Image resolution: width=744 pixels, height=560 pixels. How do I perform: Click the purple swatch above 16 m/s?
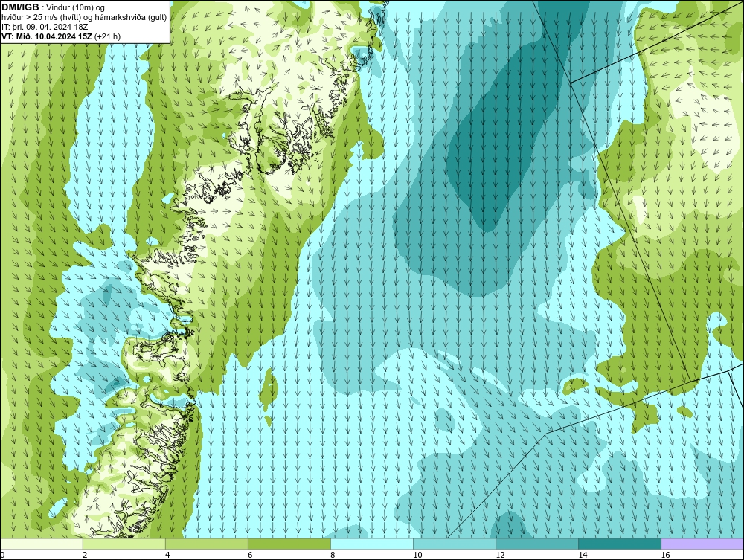coord(702,544)
